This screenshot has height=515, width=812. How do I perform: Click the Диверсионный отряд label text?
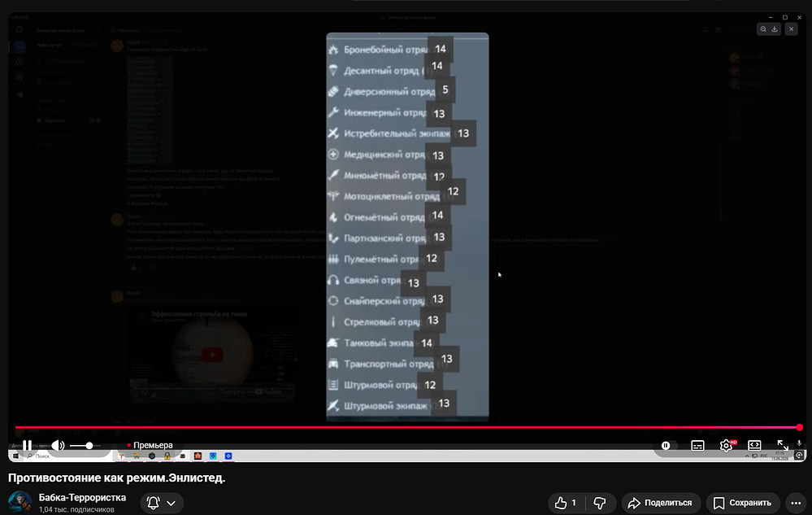[389, 92]
